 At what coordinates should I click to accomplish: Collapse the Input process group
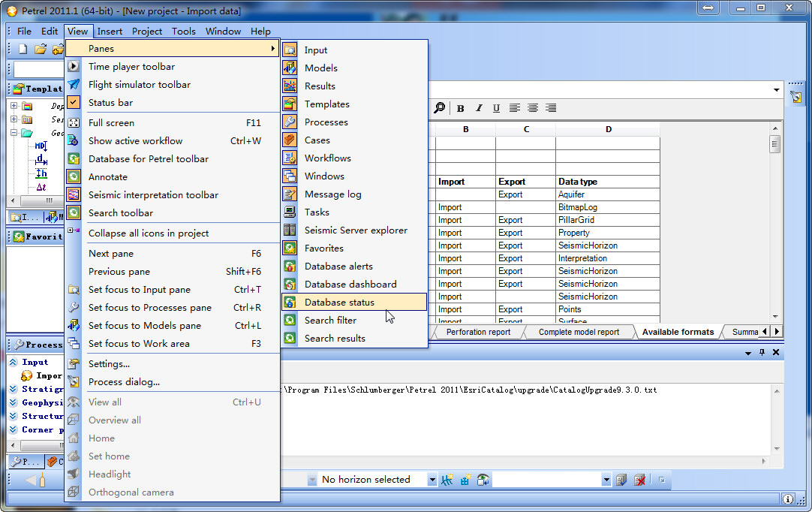[x=14, y=363]
